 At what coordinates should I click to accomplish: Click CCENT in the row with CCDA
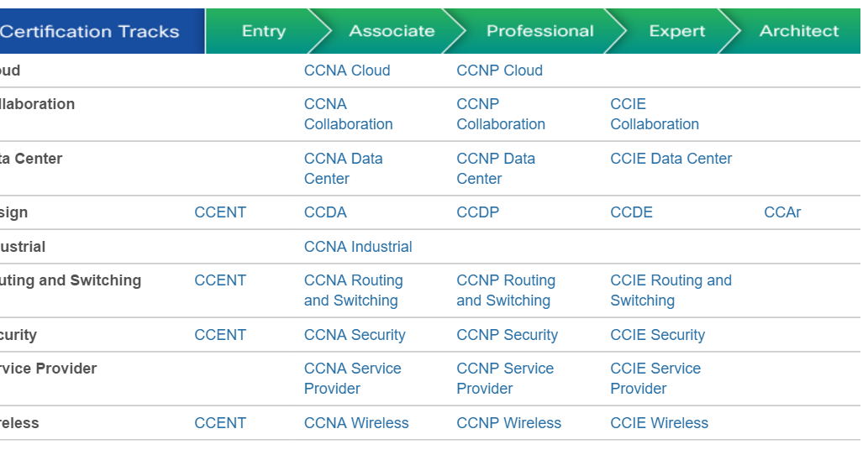click(x=220, y=212)
